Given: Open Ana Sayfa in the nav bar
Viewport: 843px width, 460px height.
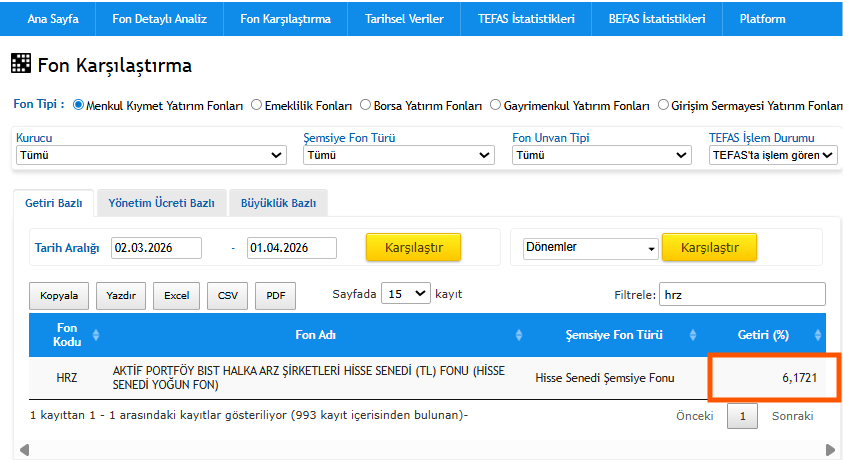Looking at the screenshot, I should click(x=53, y=19).
